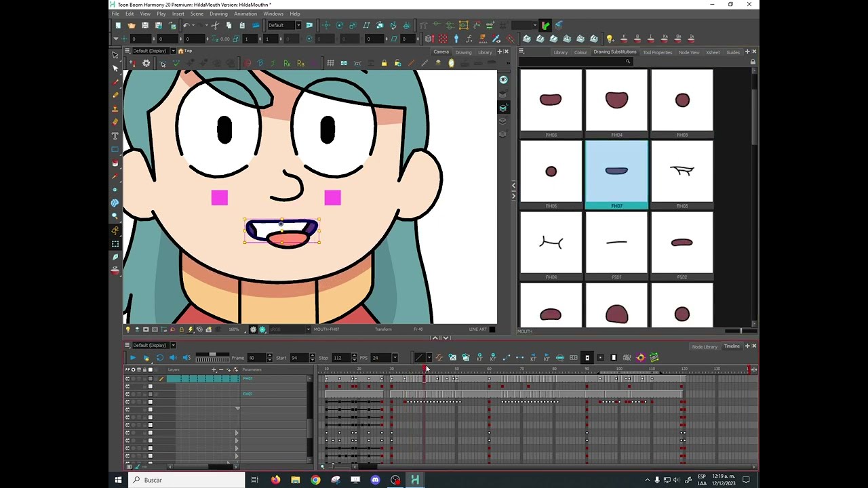Screen dimensions: 868x488
Task: Click the Drawing Substitutions panel menu button
Action: (521, 52)
